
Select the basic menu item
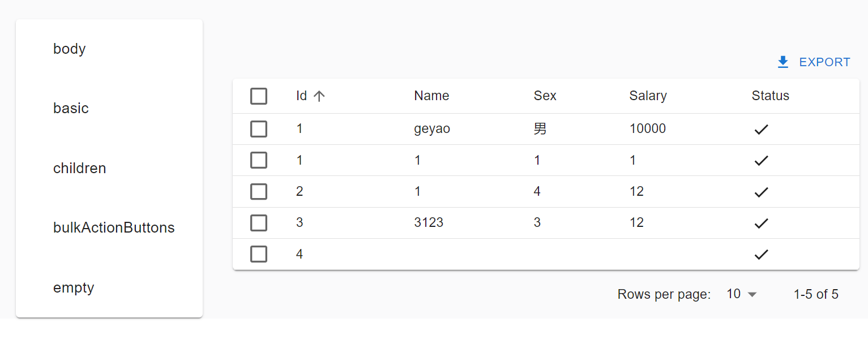point(71,109)
